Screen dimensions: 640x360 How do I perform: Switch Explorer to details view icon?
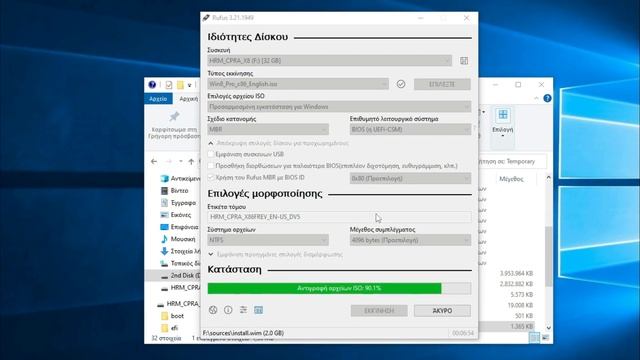click(534, 338)
